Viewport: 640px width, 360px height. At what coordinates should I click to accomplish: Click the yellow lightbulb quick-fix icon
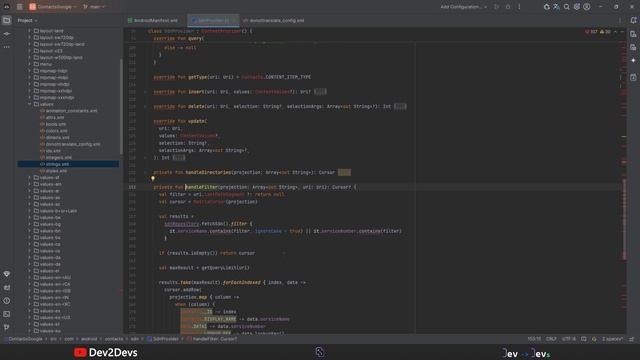pyautogui.click(x=153, y=178)
